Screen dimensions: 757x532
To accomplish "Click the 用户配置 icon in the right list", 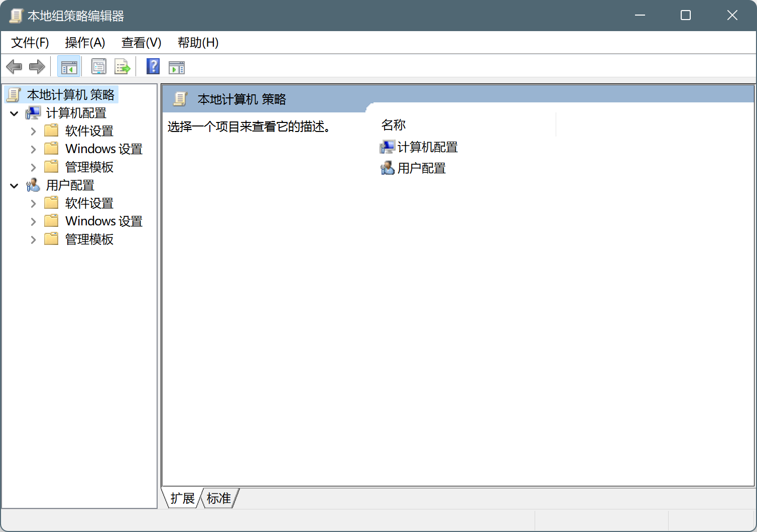I will click(388, 168).
